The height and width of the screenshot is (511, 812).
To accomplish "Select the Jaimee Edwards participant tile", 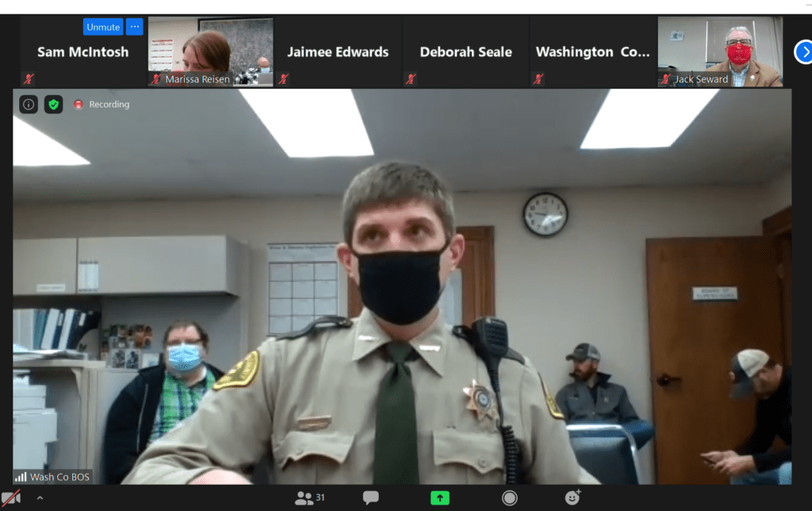I will point(338,51).
